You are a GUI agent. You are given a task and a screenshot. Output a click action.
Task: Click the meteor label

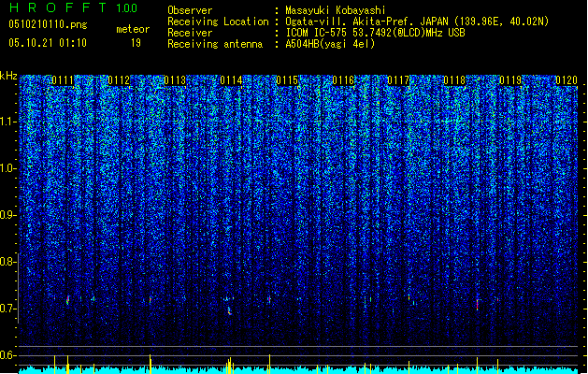pyautogui.click(x=133, y=29)
